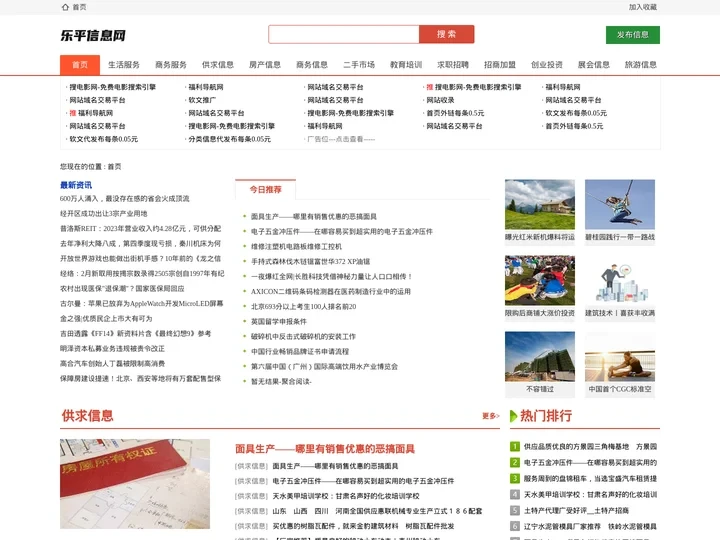This screenshot has width=720, height=540.
Task: Click 广告位---点击查看 link
Action: tap(341, 139)
